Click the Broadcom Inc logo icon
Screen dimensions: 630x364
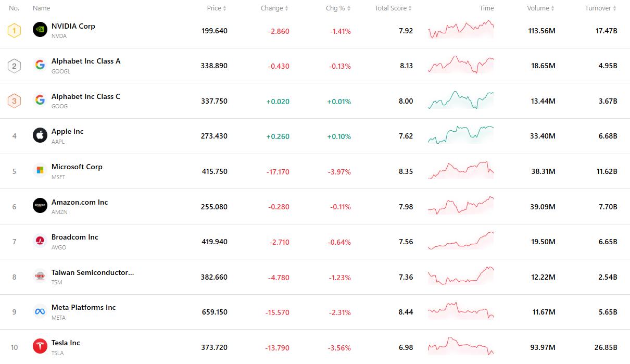coord(40,241)
